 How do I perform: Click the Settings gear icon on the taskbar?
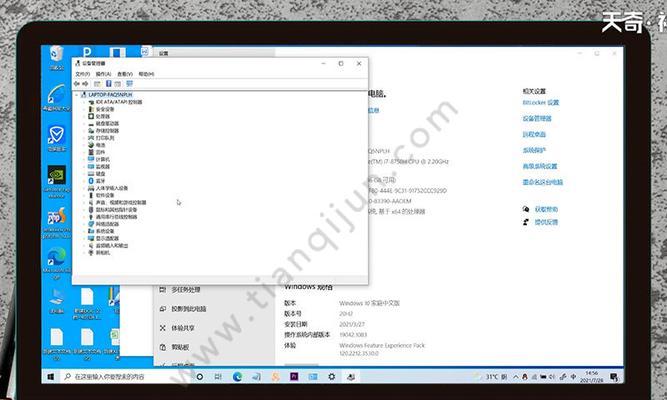[332, 377]
